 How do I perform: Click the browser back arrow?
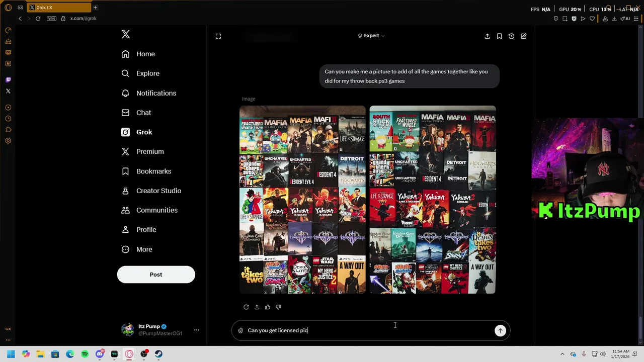pyautogui.click(x=20, y=19)
